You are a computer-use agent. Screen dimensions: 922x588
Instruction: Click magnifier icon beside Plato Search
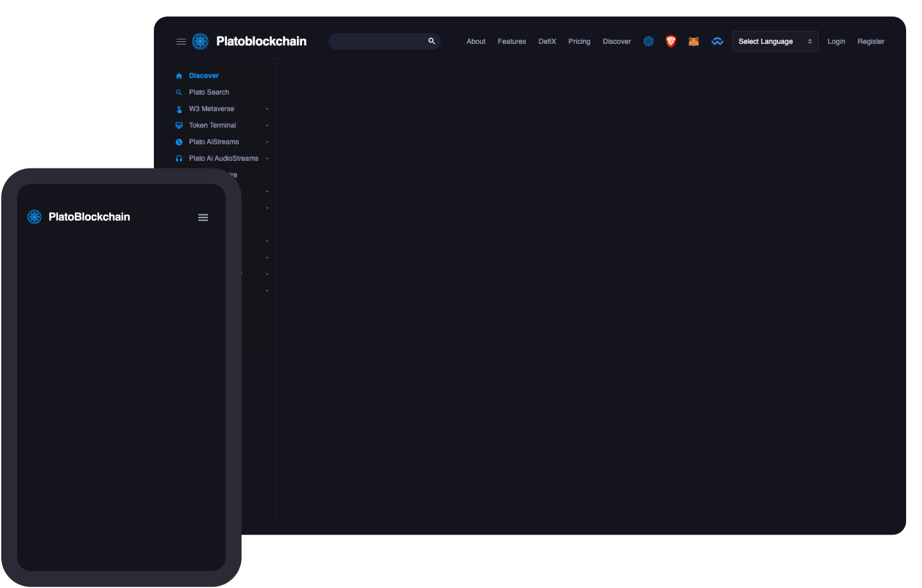(179, 92)
